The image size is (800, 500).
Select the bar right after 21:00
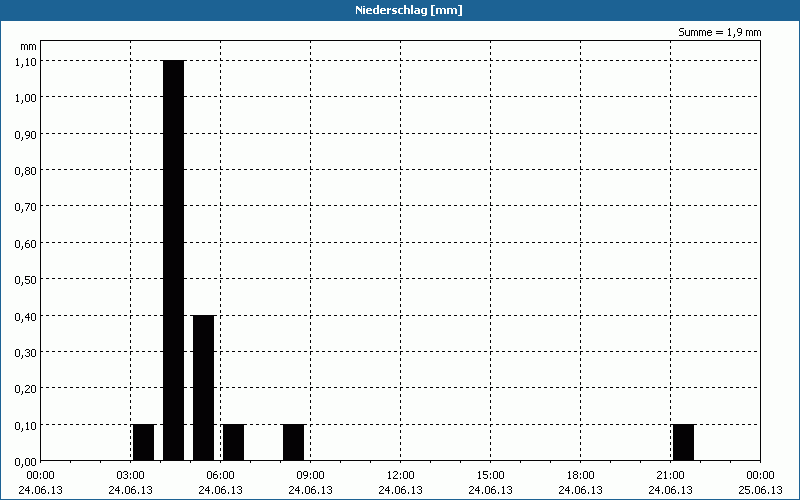(684, 442)
